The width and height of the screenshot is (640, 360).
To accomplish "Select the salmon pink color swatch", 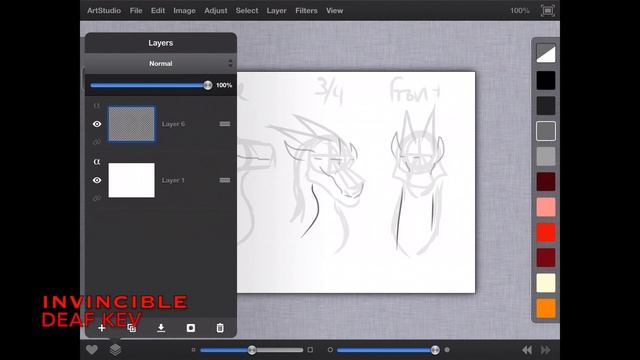I will 546,207.
